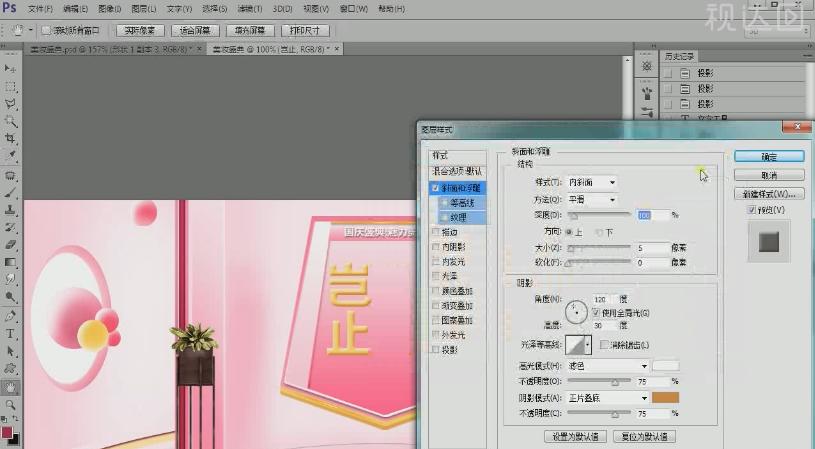Open the 方法 dropdown showing 平滑

coord(591,200)
